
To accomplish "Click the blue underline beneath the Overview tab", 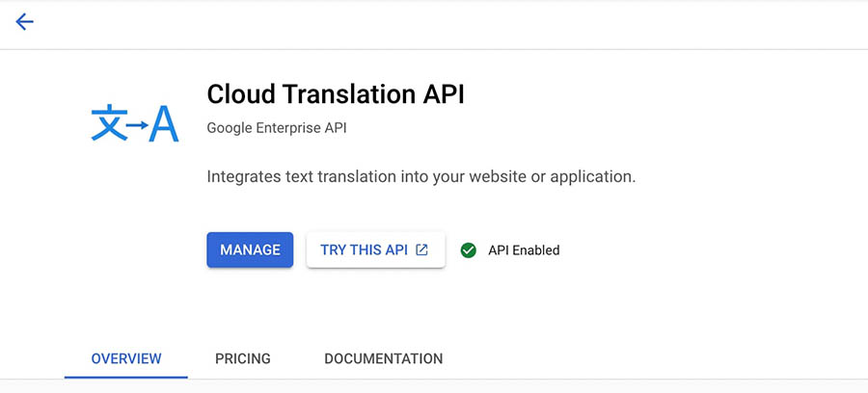I will (x=126, y=377).
